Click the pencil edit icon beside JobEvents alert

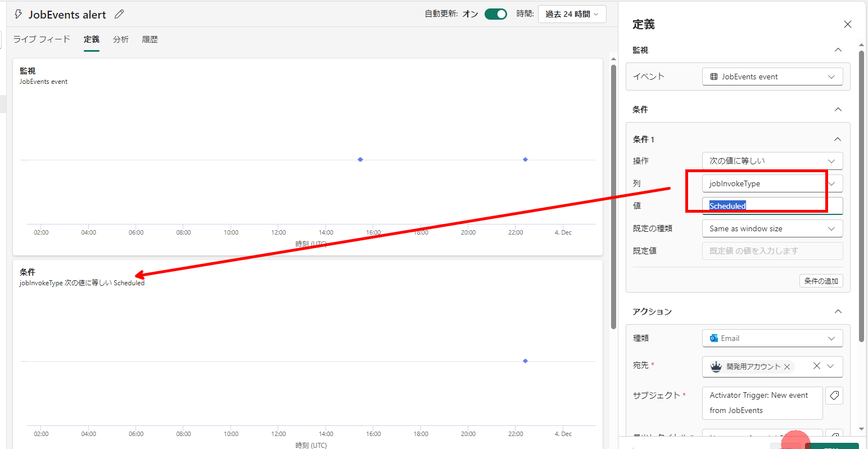click(x=119, y=14)
